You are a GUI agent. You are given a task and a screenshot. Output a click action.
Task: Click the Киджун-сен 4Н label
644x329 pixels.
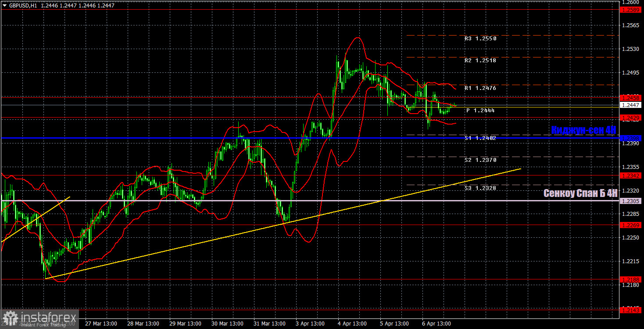583,130
